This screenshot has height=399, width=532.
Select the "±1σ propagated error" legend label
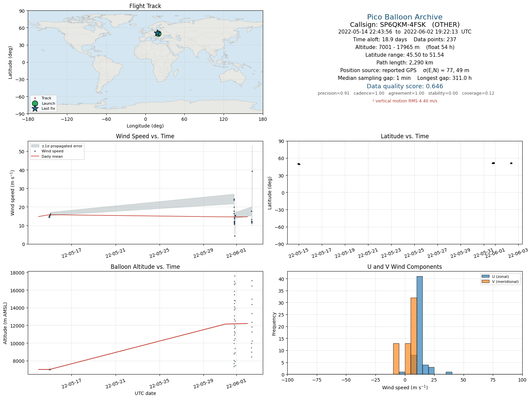(62, 146)
